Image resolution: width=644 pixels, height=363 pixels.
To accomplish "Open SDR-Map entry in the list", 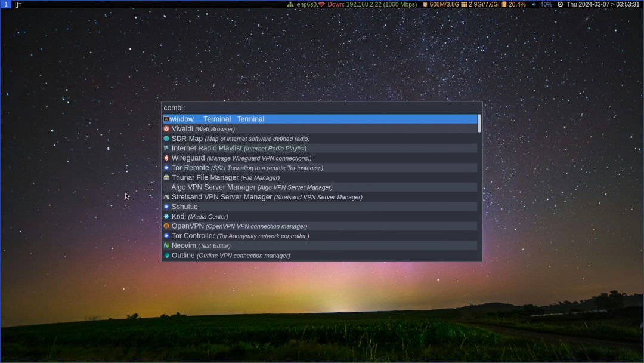I will (320, 139).
